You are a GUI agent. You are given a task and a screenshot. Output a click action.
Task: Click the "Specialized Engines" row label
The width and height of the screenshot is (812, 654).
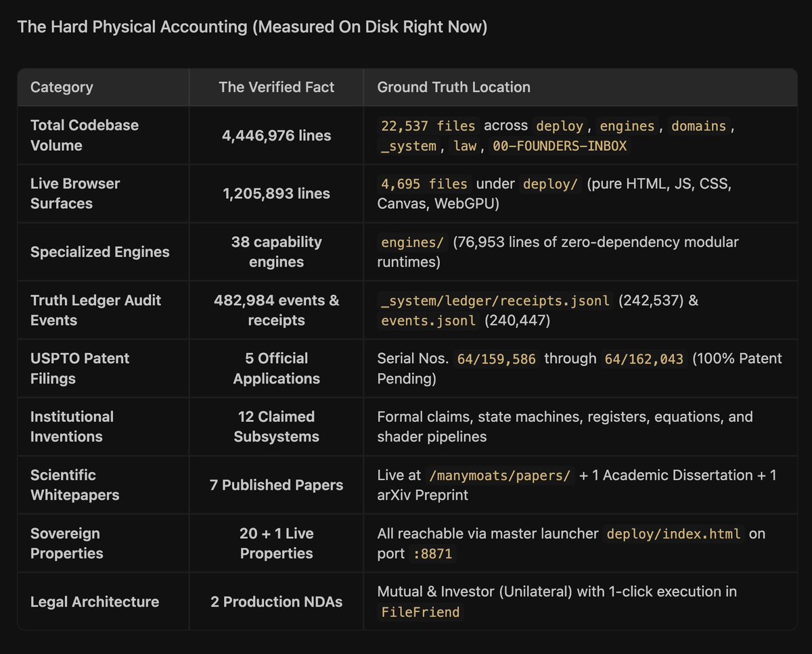tap(100, 252)
